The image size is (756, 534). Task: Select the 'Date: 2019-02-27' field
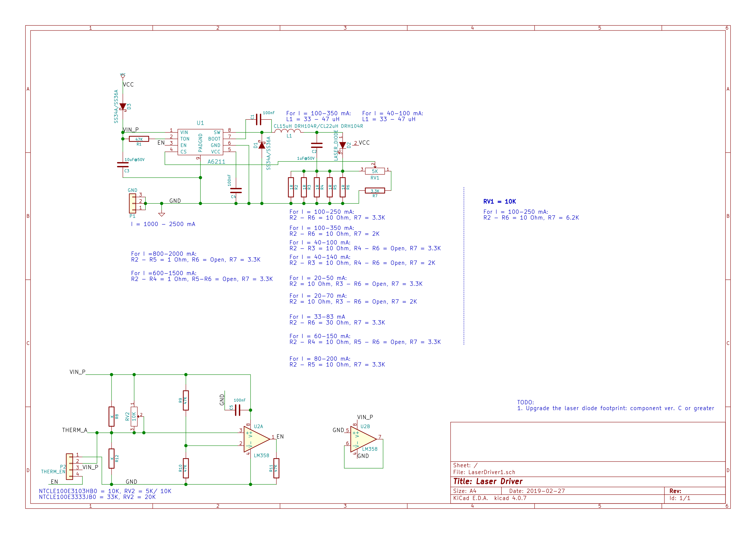pyautogui.click(x=537, y=491)
